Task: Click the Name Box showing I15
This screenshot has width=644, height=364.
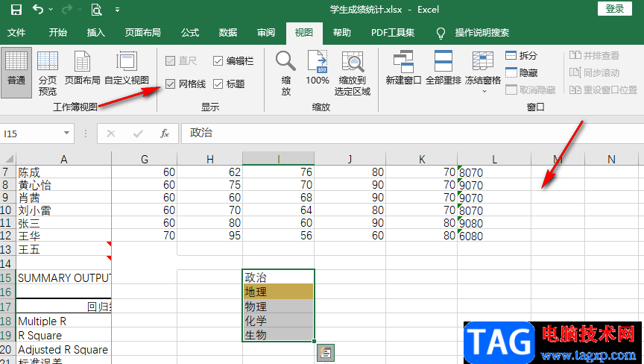Action: 31,134
